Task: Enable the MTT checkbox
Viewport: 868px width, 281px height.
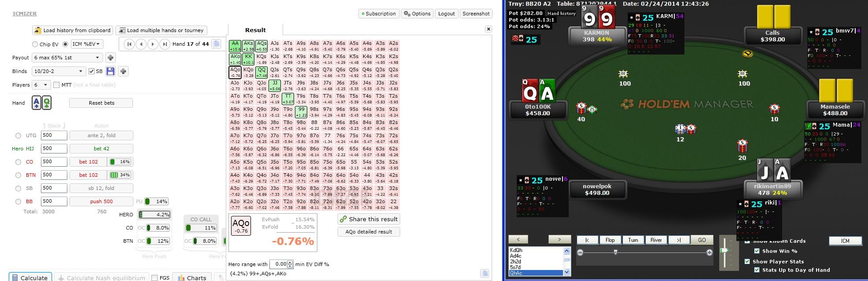Action: pos(56,85)
